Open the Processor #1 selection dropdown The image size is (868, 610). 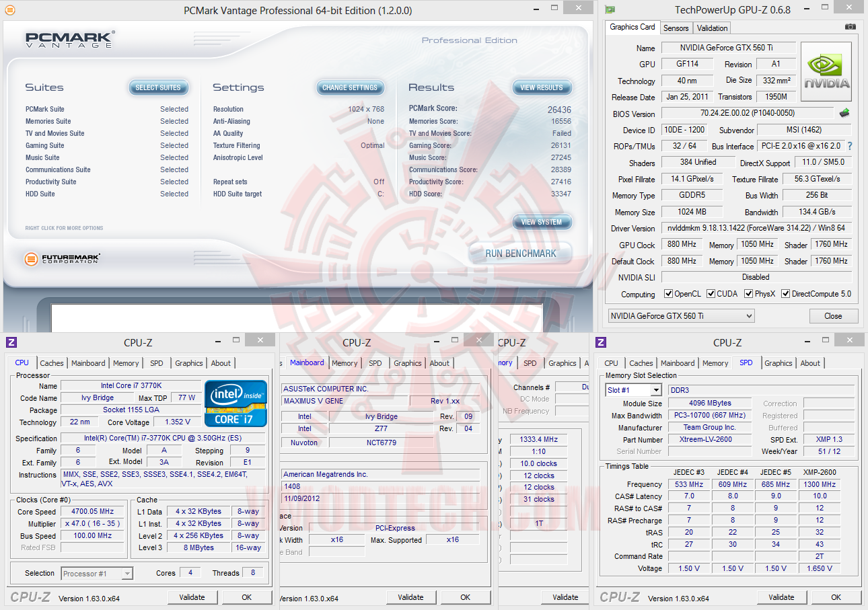[97, 574]
